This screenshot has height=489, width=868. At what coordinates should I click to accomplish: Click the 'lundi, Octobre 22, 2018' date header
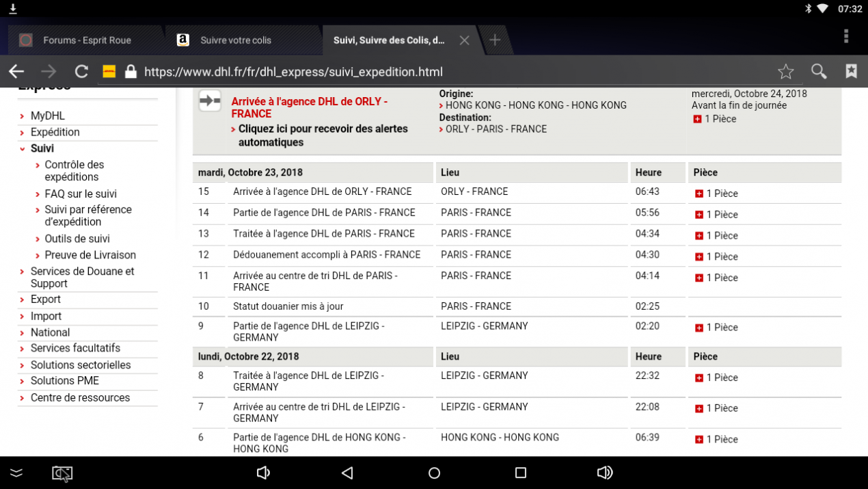tap(249, 356)
